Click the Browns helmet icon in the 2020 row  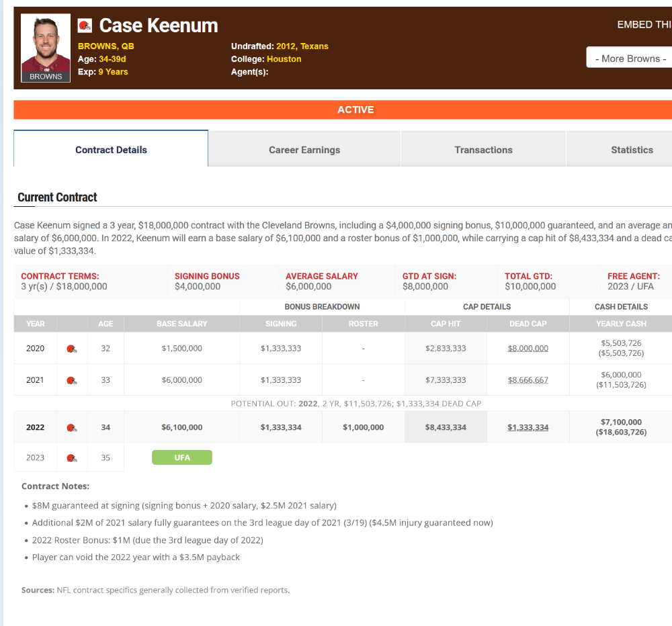point(72,349)
